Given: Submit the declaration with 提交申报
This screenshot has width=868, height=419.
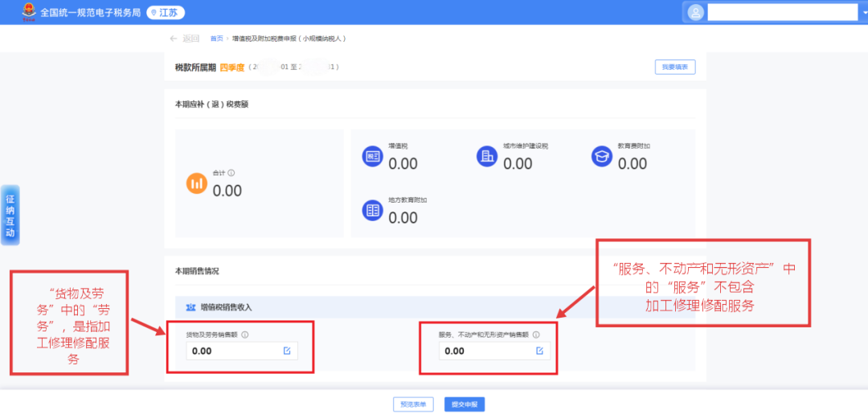Looking at the screenshot, I should [x=465, y=405].
